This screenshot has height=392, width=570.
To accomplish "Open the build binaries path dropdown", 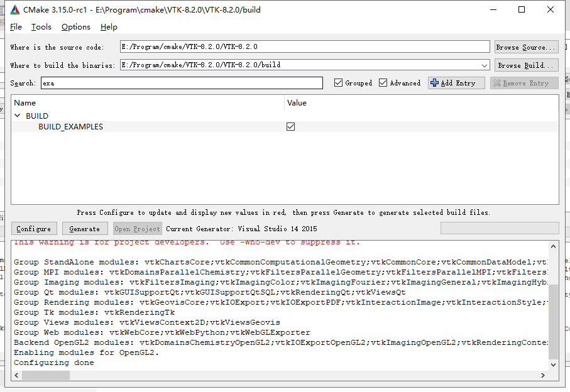I will pyautogui.click(x=484, y=65).
